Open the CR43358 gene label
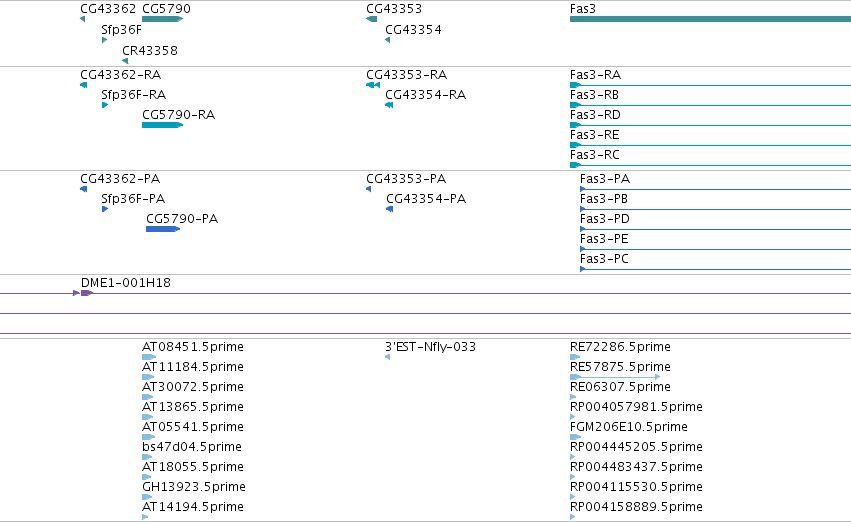 pyautogui.click(x=150, y=50)
